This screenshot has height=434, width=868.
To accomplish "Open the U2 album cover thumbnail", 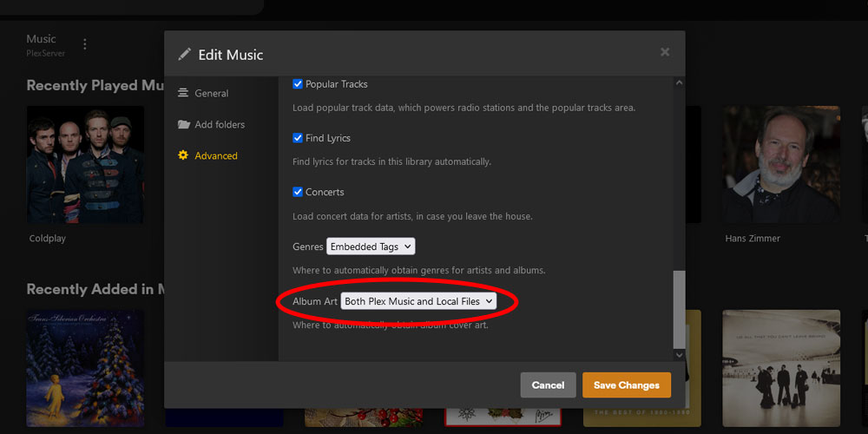I will point(781,368).
